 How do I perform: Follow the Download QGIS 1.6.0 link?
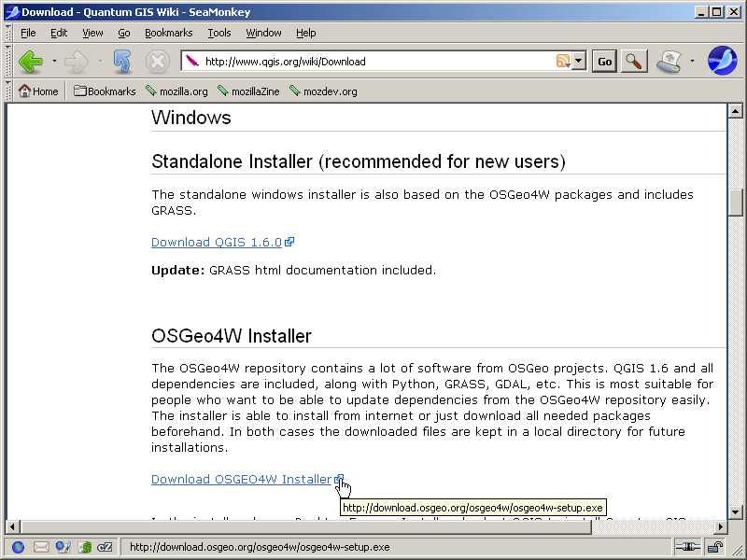pyautogui.click(x=217, y=242)
